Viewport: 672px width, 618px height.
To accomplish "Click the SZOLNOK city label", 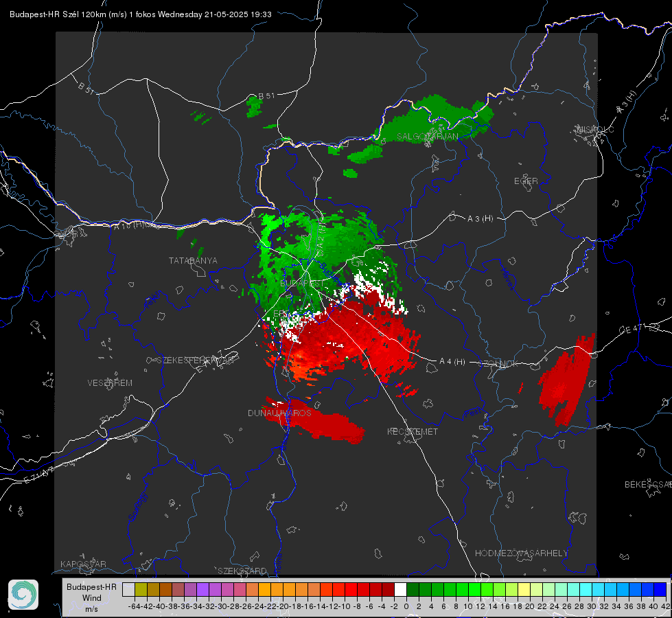I will (x=498, y=364).
